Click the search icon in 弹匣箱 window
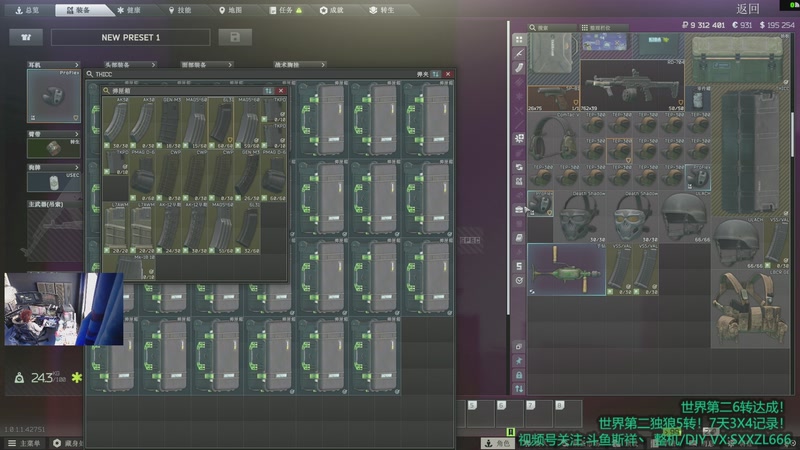800x450 pixels. [x=106, y=91]
